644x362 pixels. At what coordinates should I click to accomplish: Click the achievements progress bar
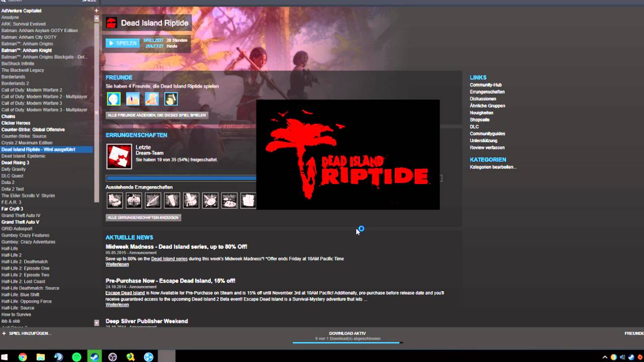tap(274, 178)
